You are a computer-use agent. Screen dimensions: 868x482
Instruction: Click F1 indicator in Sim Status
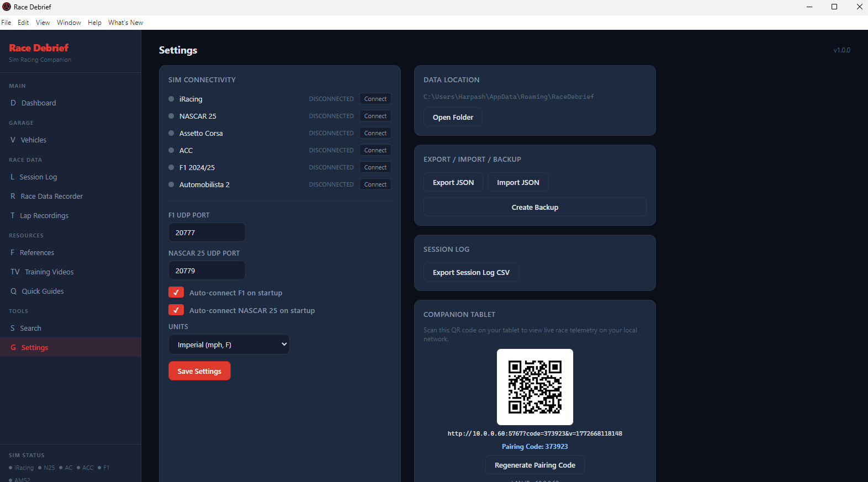[x=104, y=468]
